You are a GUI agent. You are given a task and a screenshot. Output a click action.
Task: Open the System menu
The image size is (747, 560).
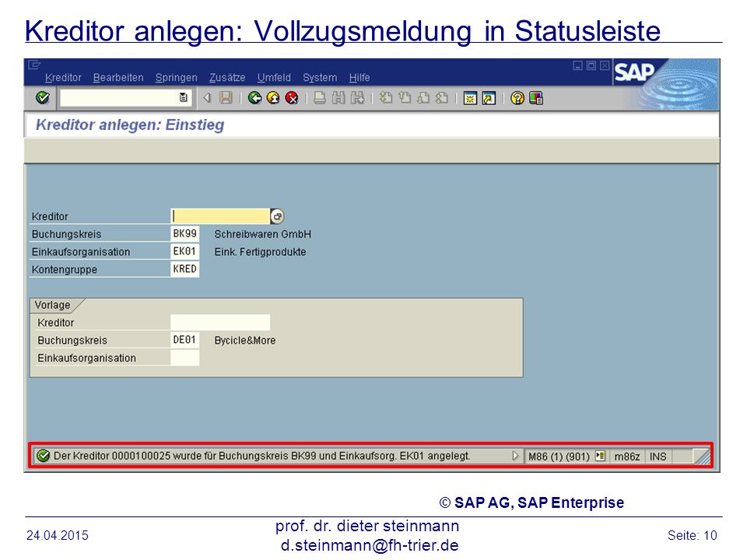(320, 77)
